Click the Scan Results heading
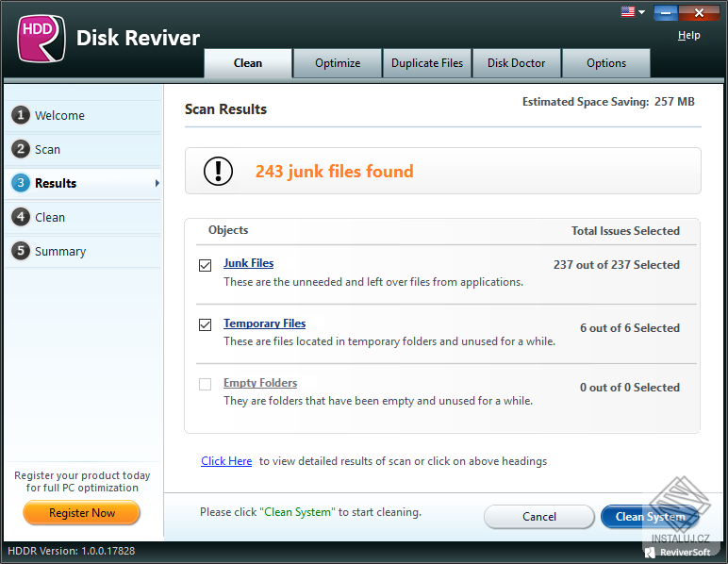This screenshot has height=564, width=728. 225,109
